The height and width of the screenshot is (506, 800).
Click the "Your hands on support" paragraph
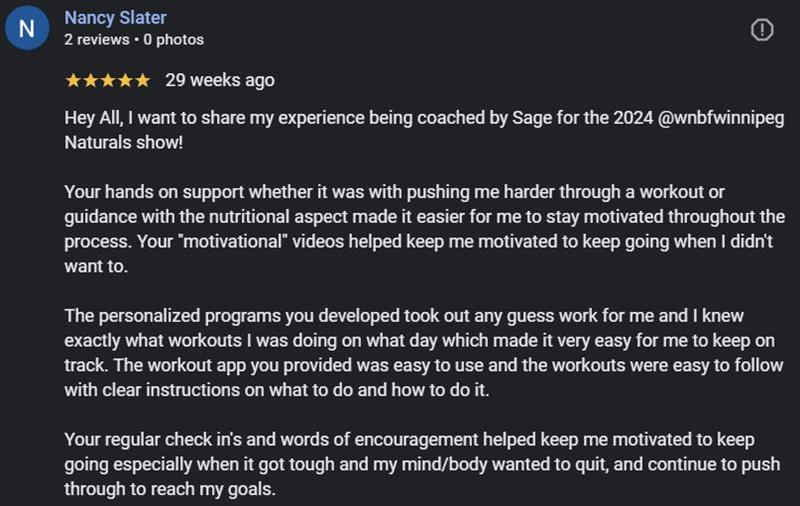(x=420, y=215)
